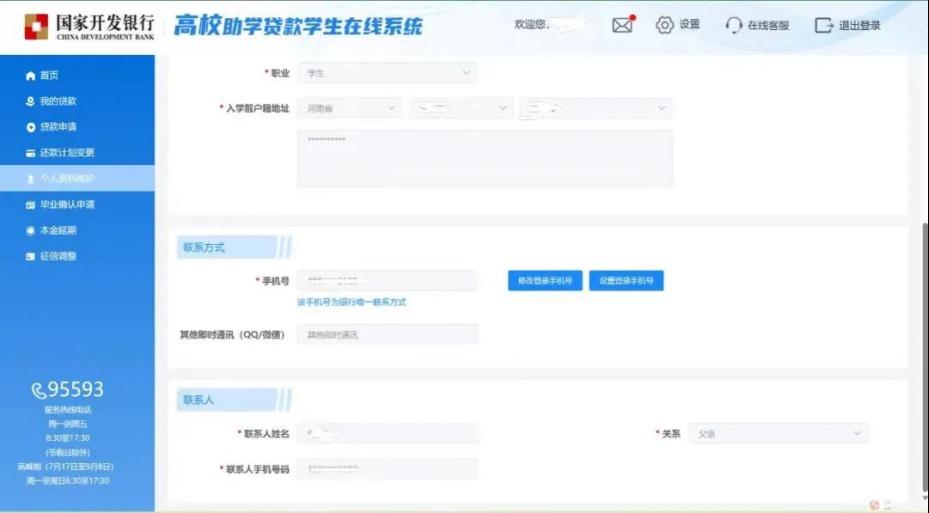The image size is (929, 513).
Task: Expand the 关系 relationship dropdown
Action: coord(777,434)
